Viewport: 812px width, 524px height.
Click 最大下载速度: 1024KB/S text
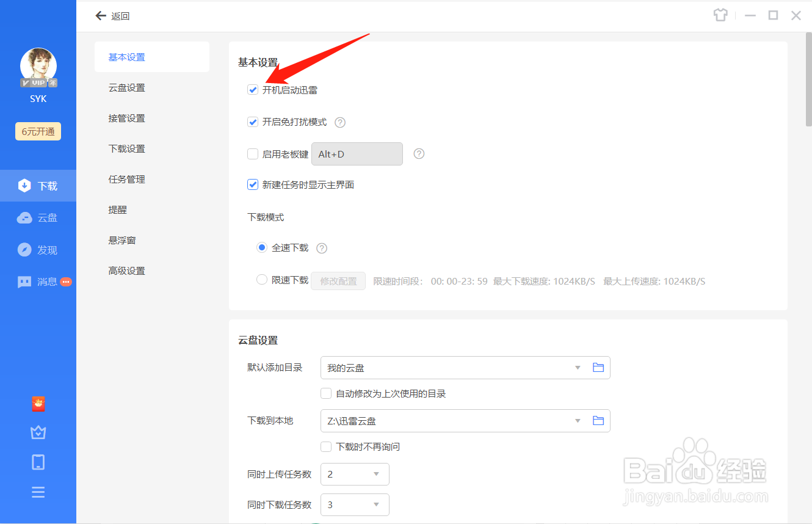pyautogui.click(x=544, y=281)
